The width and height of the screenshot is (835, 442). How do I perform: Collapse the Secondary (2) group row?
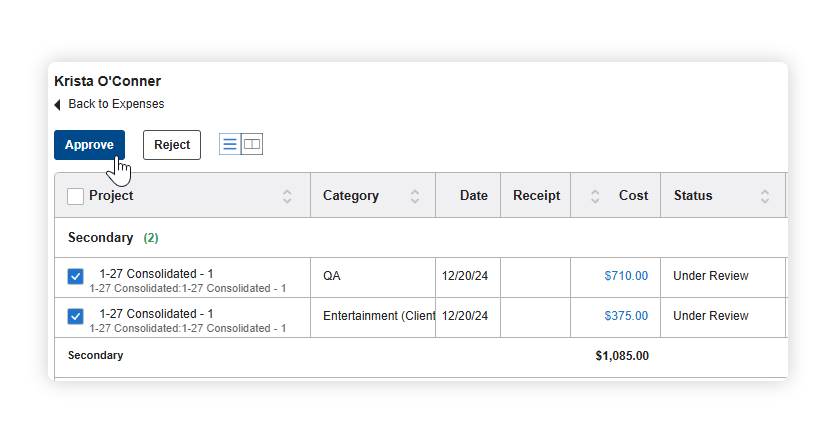tap(100, 238)
